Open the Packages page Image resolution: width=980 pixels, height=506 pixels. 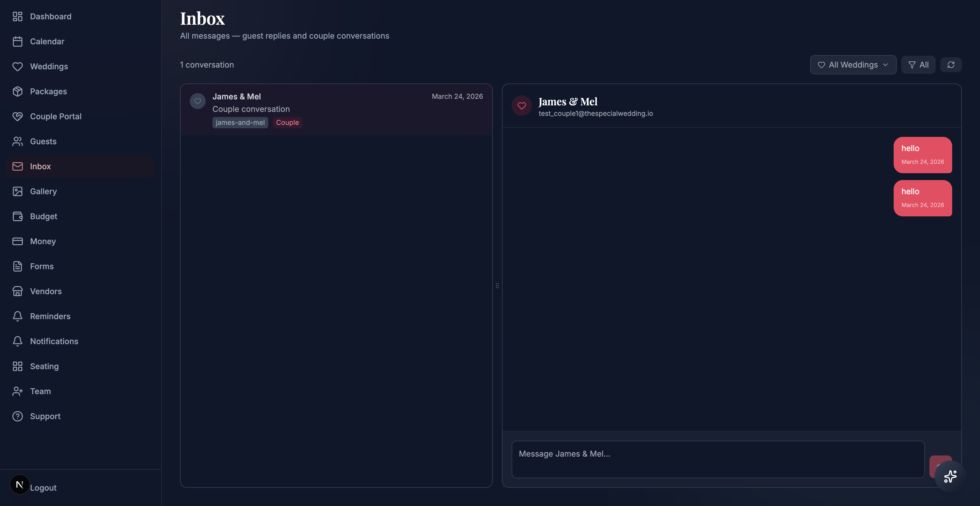click(49, 91)
